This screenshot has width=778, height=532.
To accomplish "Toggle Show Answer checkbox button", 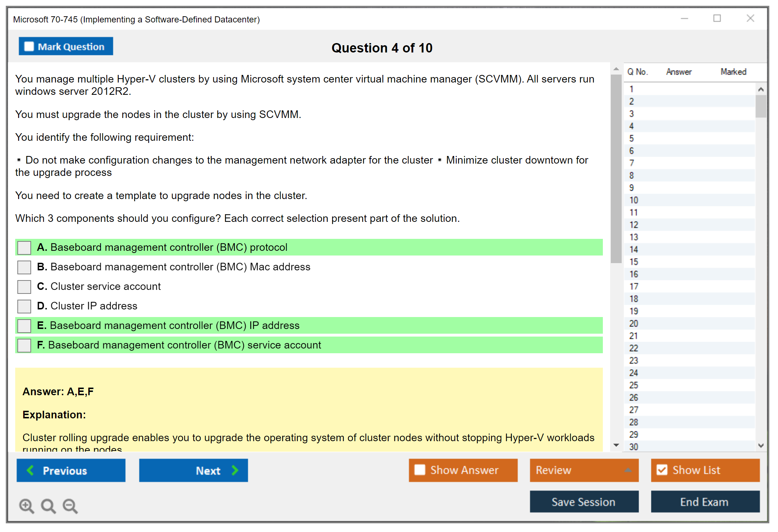I will [420, 470].
